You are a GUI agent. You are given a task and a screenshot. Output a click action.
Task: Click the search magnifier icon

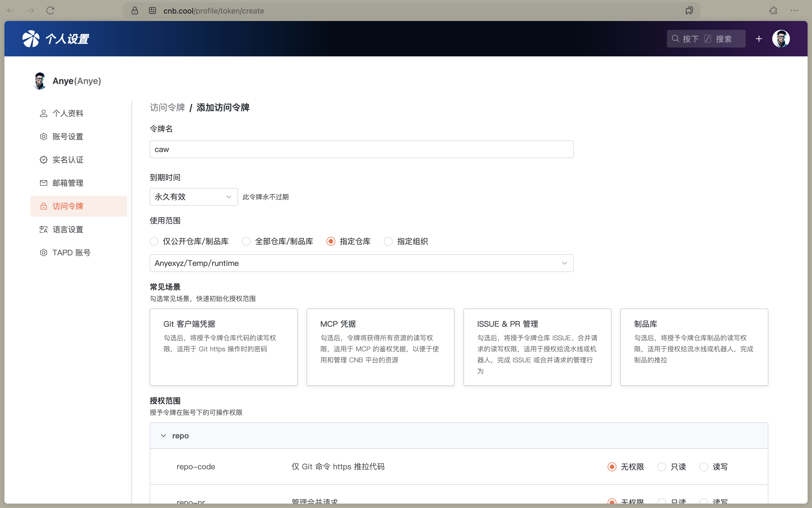pyautogui.click(x=675, y=39)
